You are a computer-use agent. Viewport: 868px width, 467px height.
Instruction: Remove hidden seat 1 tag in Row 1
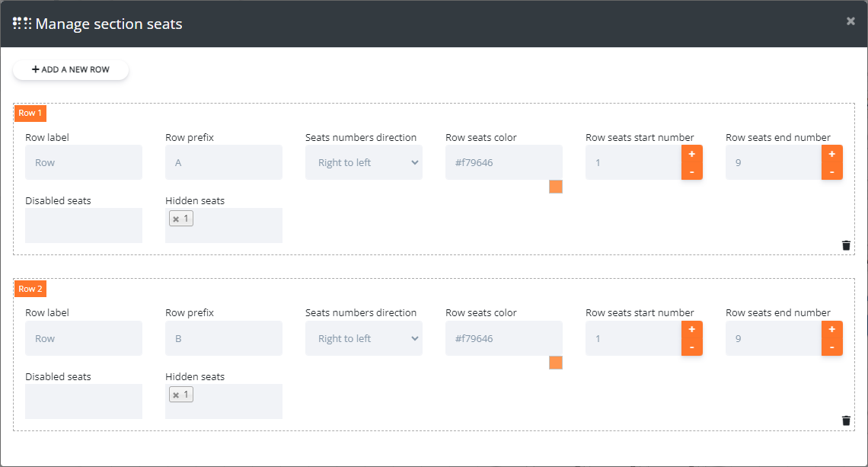pos(176,219)
